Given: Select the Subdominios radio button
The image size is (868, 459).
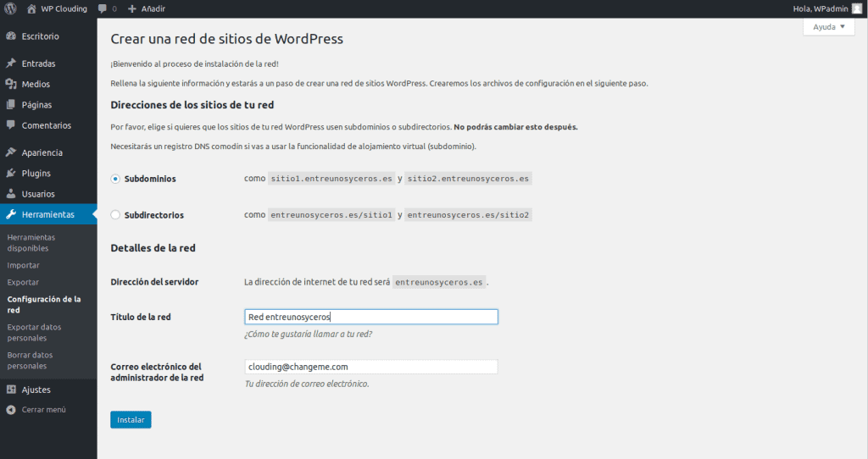Looking at the screenshot, I should pyautogui.click(x=115, y=179).
